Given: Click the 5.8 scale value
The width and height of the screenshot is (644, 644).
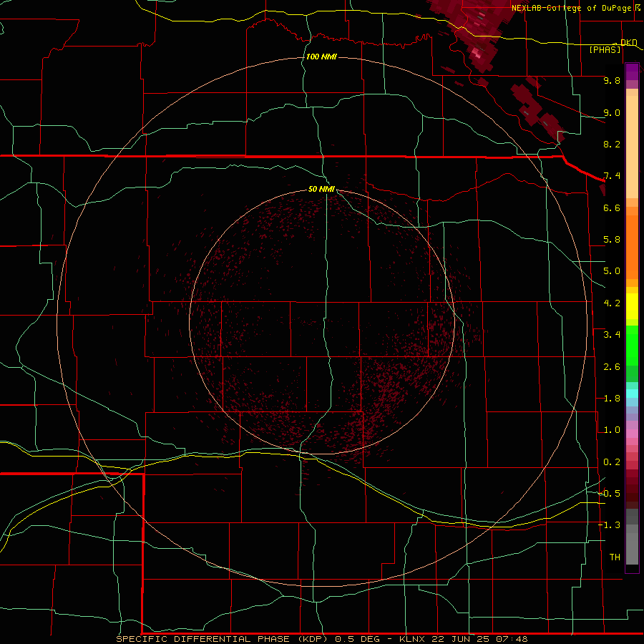Looking at the screenshot, I should coord(612,240).
